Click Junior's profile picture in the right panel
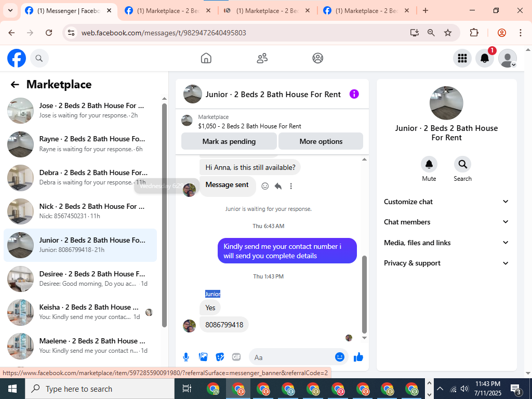This screenshot has width=532, height=399. tap(446, 103)
